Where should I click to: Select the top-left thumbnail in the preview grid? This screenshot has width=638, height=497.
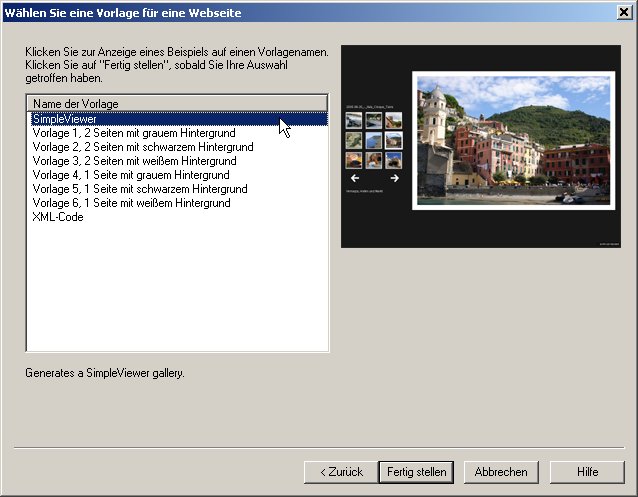click(354, 120)
